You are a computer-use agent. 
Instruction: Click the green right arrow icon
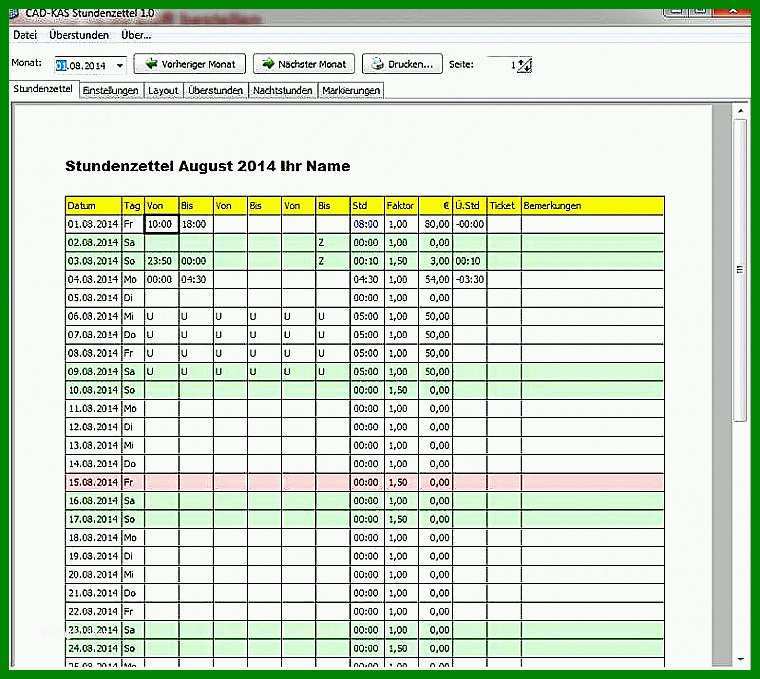pos(268,63)
